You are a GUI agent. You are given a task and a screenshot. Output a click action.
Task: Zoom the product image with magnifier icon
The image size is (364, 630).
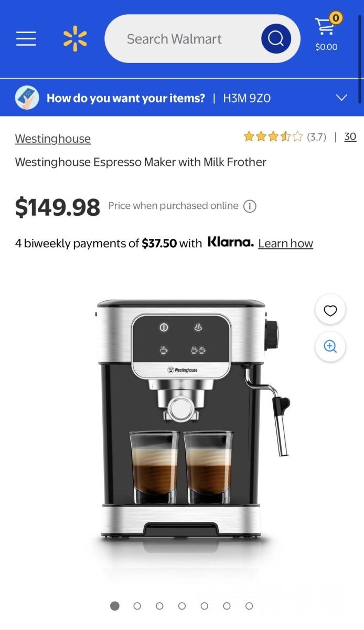[330, 346]
